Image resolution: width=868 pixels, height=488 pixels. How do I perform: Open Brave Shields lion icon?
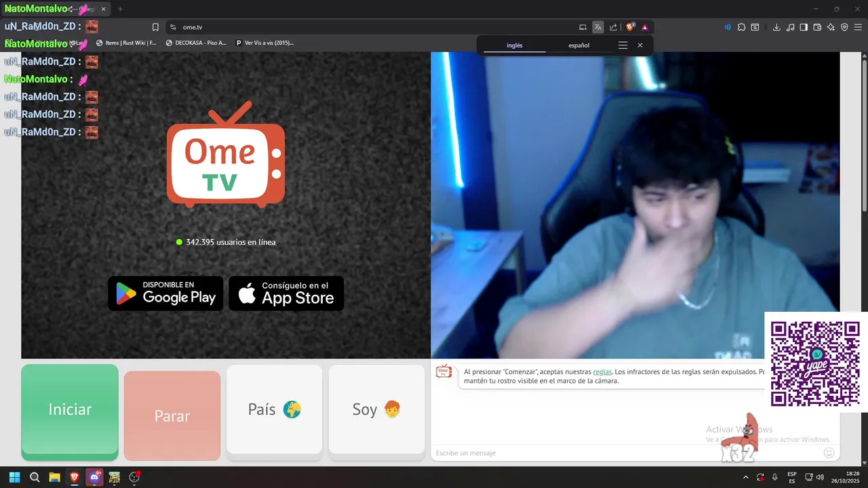pyautogui.click(x=630, y=27)
